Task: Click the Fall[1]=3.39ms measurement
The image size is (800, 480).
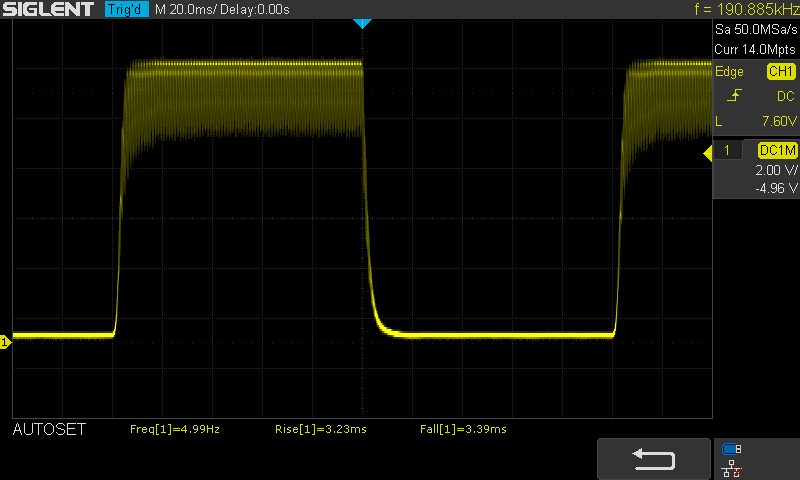Action: click(x=463, y=429)
